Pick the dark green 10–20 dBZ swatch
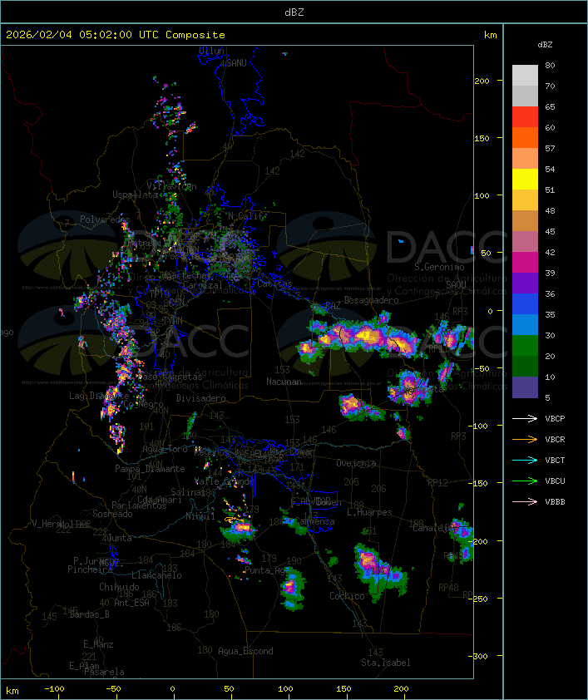Viewport: 588px width, 700px height. (525, 366)
